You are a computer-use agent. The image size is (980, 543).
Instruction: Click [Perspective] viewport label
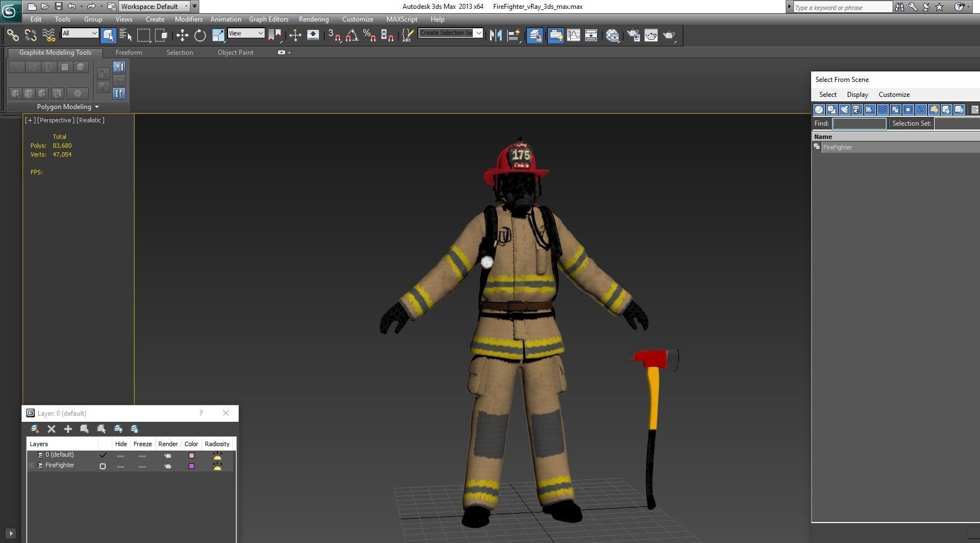(x=55, y=120)
